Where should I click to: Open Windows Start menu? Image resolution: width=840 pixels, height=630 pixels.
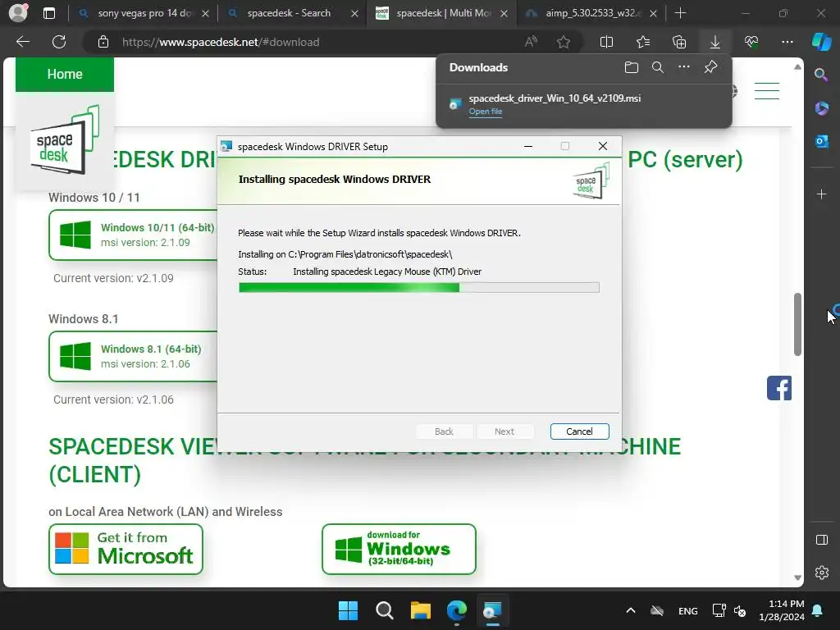(x=348, y=610)
